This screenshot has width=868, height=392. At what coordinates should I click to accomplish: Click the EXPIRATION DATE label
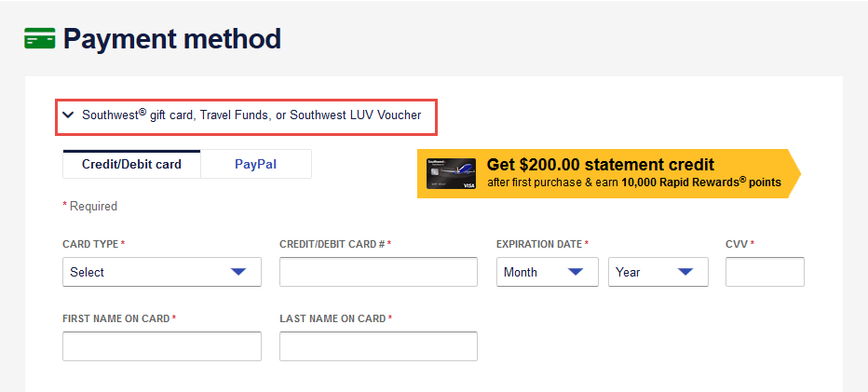[x=539, y=244]
